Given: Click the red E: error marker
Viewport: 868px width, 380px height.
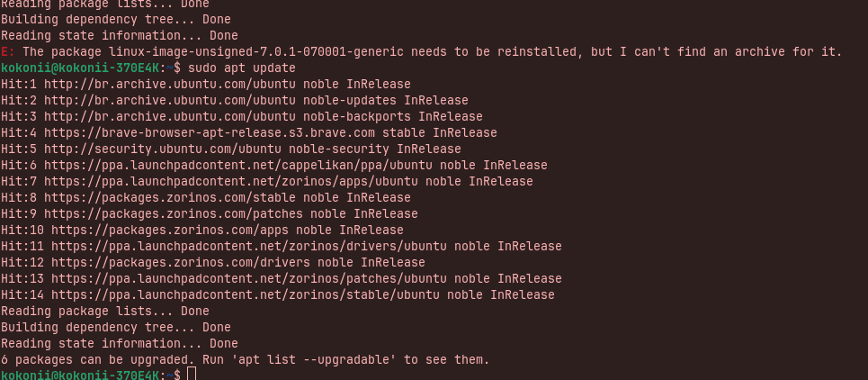Looking at the screenshot, I should (8, 52).
